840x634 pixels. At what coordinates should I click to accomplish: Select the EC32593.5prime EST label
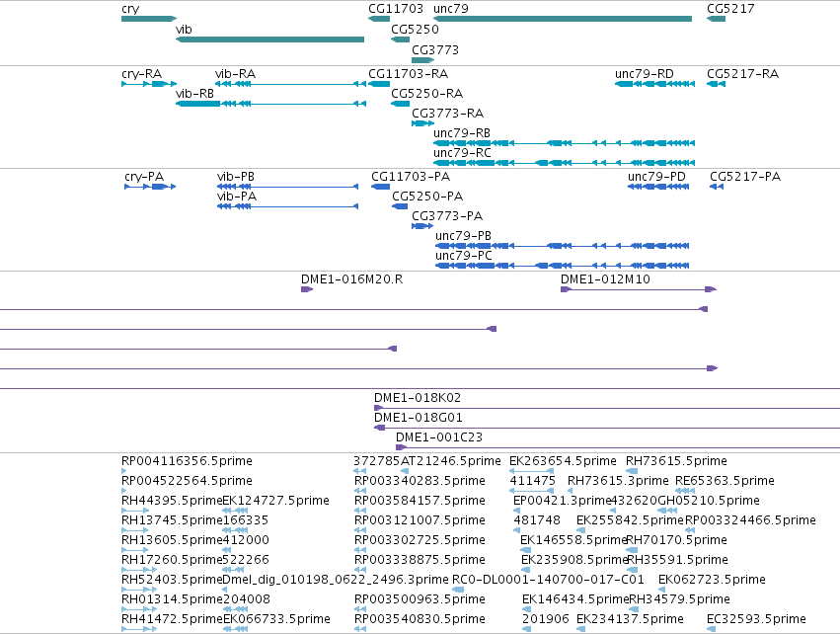pyautogui.click(x=756, y=619)
